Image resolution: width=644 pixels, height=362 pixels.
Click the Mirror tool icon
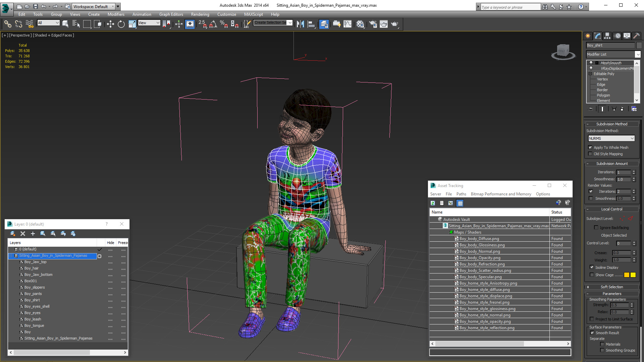click(x=300, y=24)
